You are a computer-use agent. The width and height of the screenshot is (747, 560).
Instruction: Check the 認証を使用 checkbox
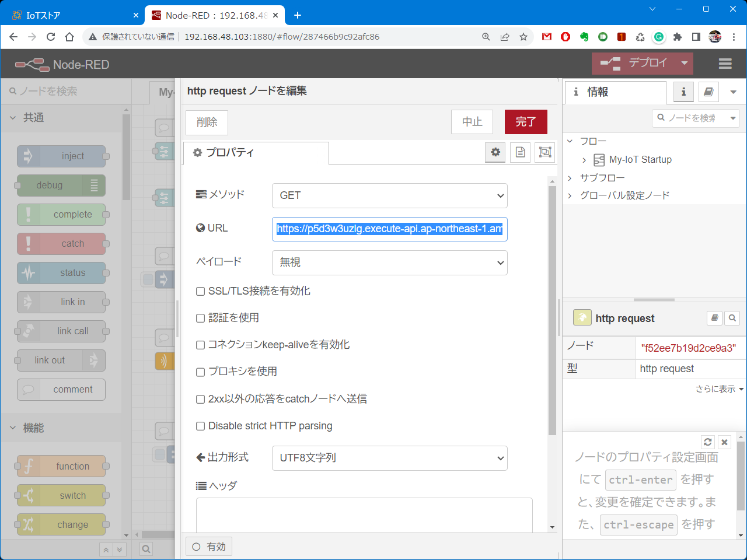[200, 318]
